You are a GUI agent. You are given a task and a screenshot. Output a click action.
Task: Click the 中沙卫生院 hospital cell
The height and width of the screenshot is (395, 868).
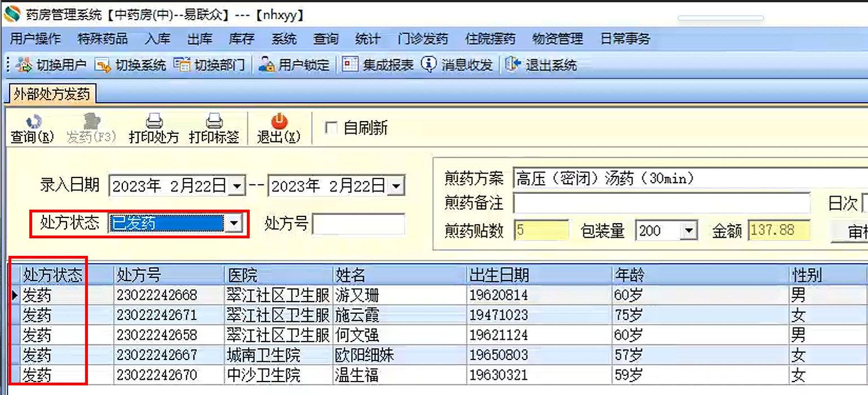(278, 375)
